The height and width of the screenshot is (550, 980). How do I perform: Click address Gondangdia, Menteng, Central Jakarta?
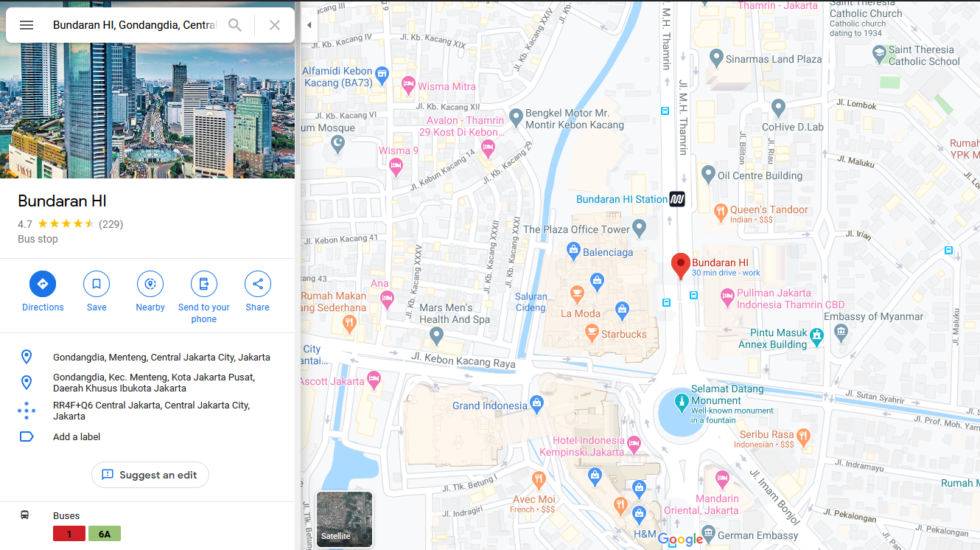coord(161,357)
